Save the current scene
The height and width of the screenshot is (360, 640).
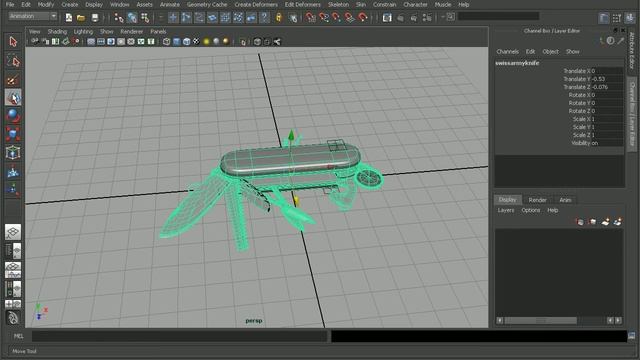pos(95,18)
